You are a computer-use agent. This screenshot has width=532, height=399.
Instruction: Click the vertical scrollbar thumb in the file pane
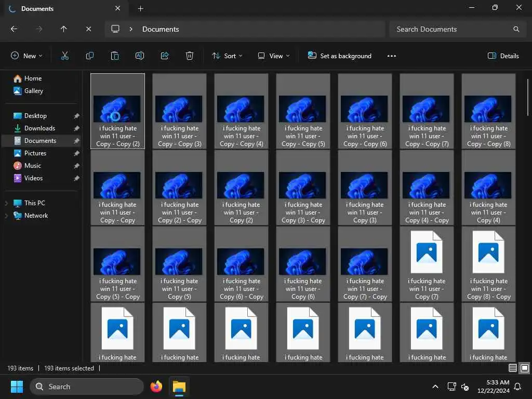tap(528, 97)
